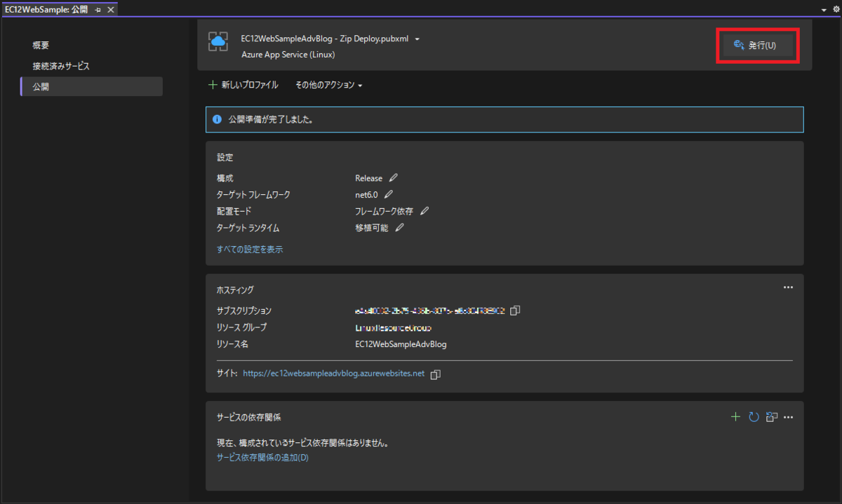Click the Azure App Service (Linux) label
The height and width of the screenshot is (504, 842).
pyautogui.click(x=288, y=54)
